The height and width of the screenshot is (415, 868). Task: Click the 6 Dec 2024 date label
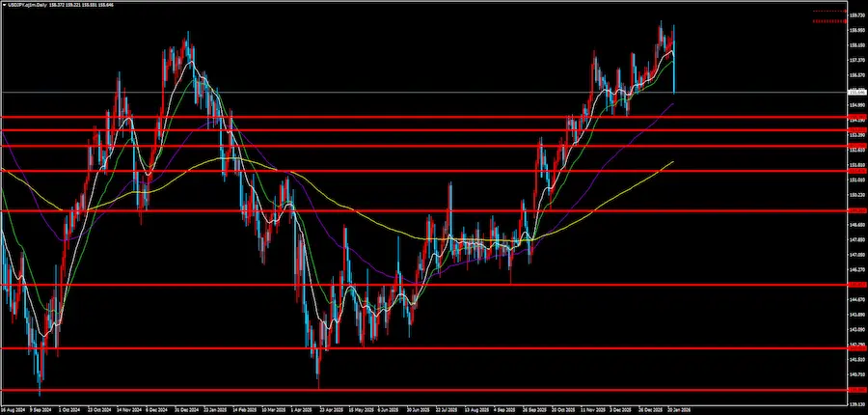(x=157, y=409)
